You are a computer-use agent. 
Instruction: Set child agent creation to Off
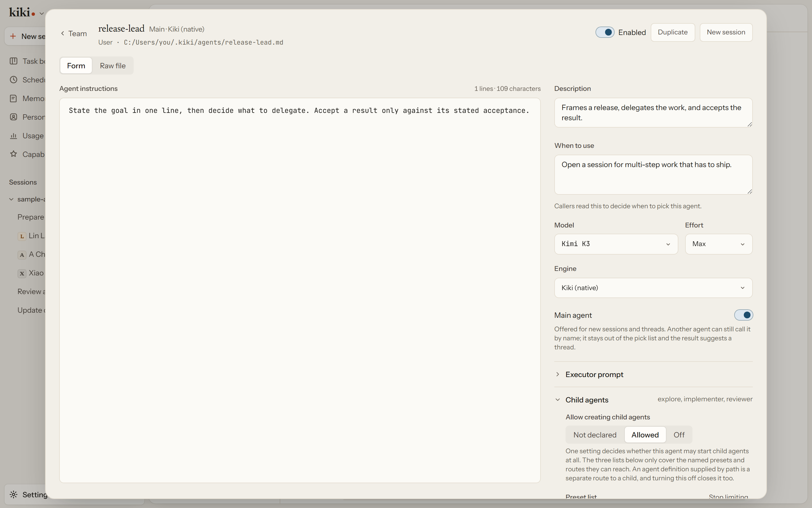679,435
